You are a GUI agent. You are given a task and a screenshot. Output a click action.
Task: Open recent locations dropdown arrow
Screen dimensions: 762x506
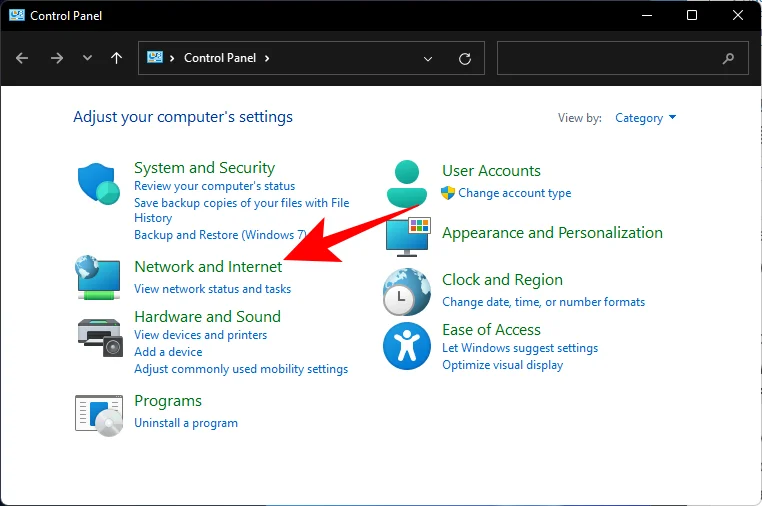[87, 58]
